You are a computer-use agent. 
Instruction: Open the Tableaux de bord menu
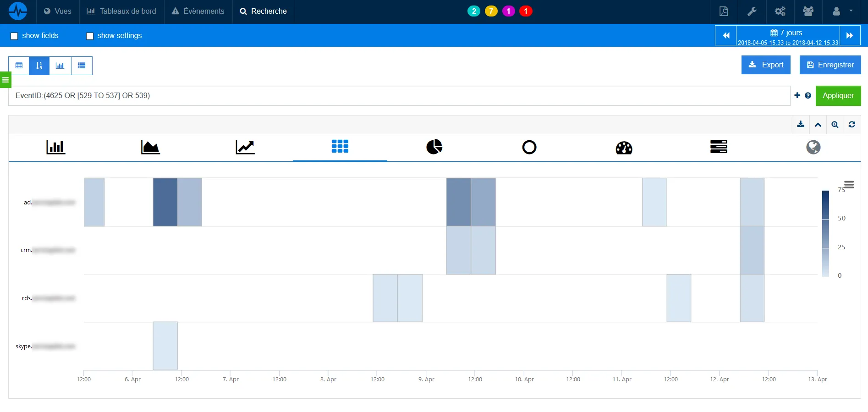tap(122, 11)
